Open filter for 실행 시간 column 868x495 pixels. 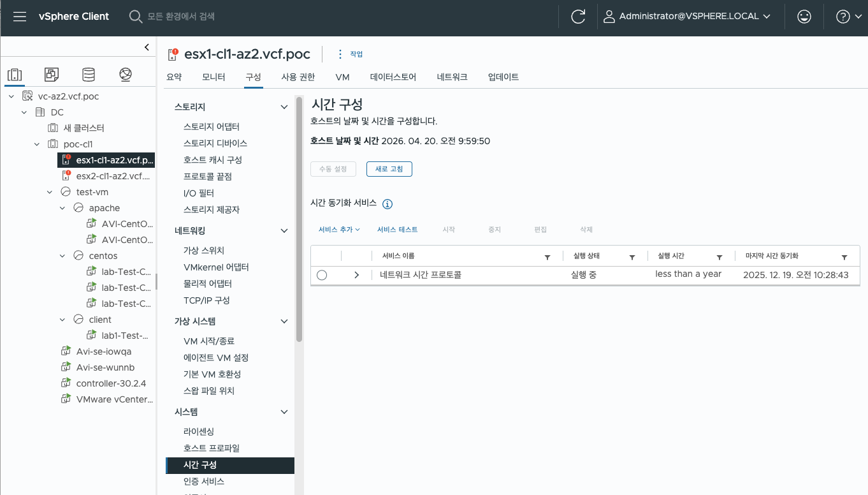pyautogui.click(x=720, y=257)
